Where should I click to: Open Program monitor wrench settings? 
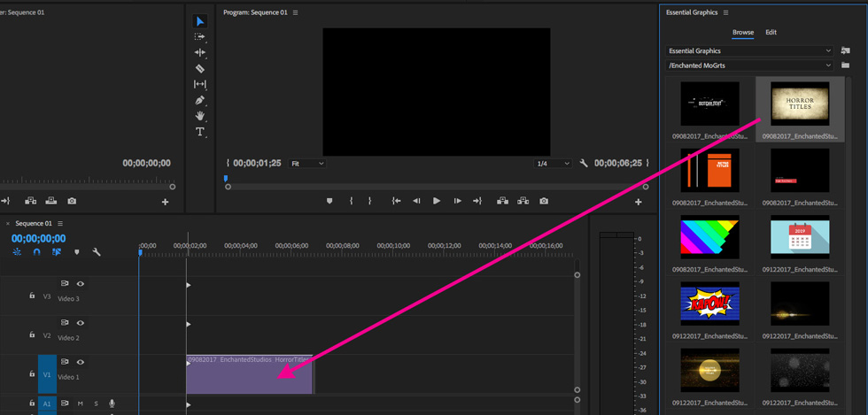(x=583, y=163)
